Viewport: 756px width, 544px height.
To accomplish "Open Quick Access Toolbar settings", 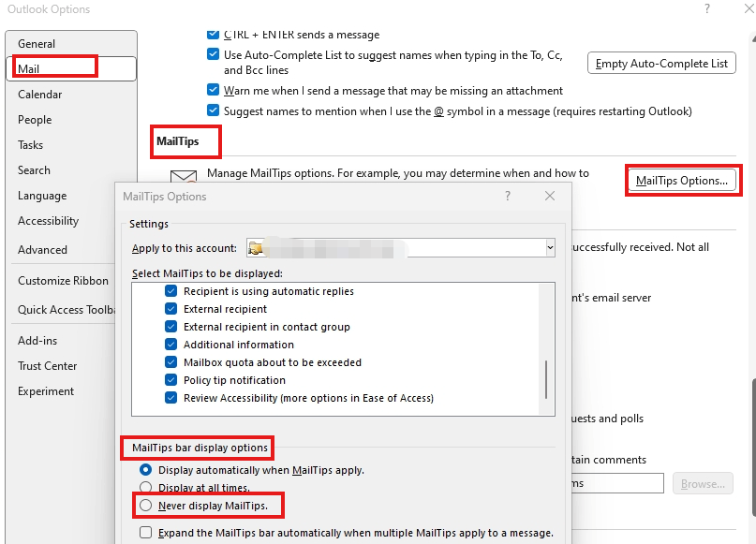I will pyautogui.click(x=67, y=309).
